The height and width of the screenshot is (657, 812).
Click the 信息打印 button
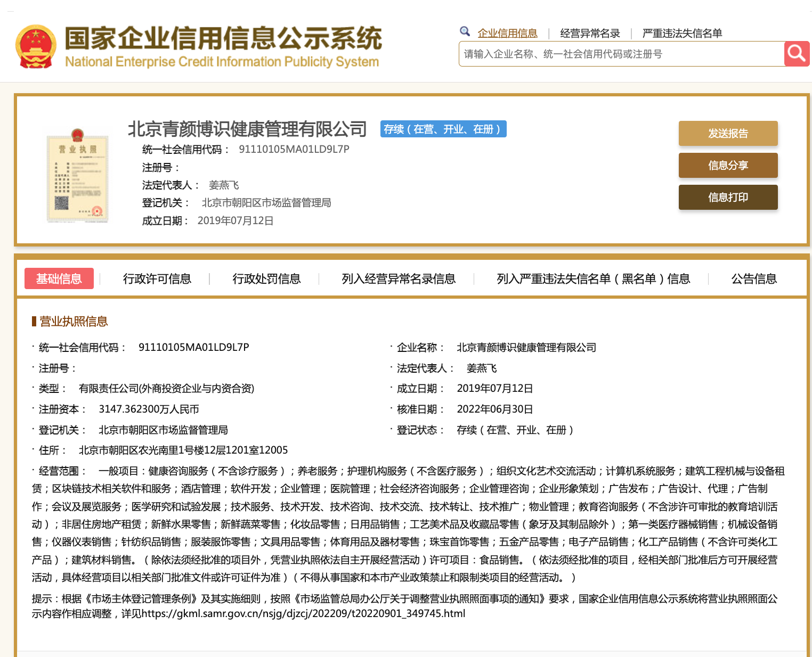pyautogui.click(x=728, y=197)
